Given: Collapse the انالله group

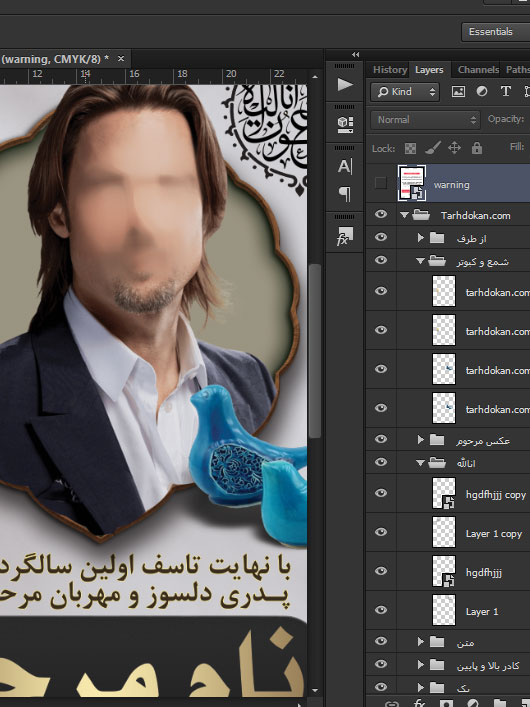Looking at the screenshot, I should (420, 463).
